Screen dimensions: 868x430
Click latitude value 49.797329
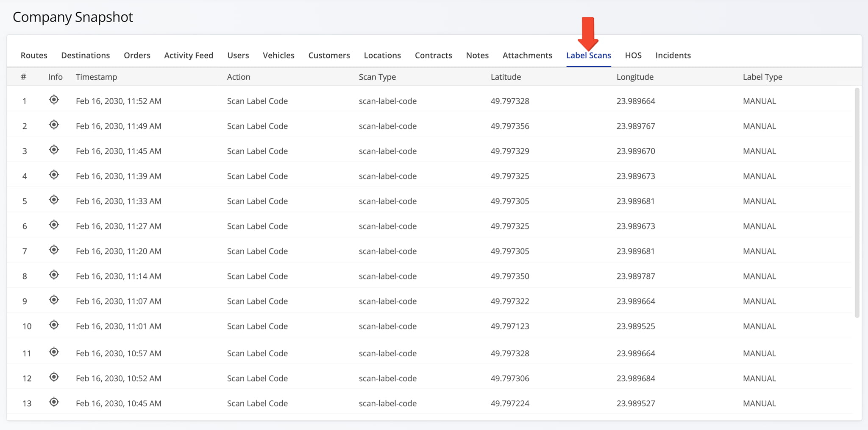(510, 151)
